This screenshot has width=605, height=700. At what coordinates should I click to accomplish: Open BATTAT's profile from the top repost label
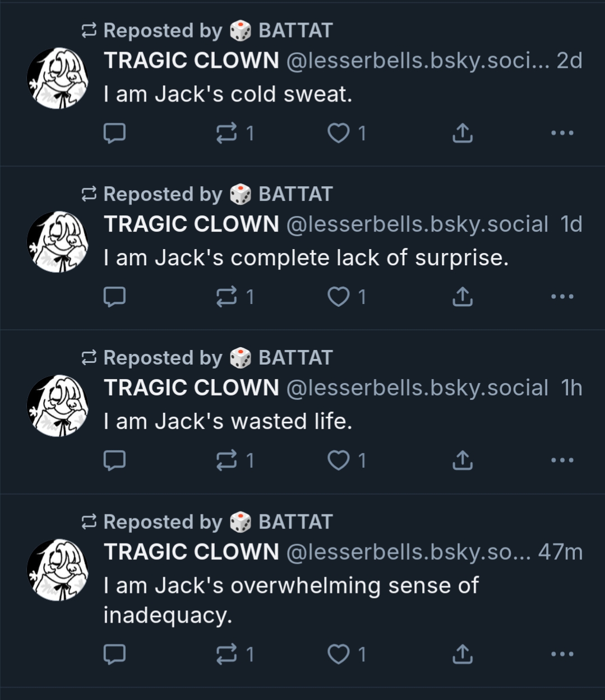click(295, 30)
